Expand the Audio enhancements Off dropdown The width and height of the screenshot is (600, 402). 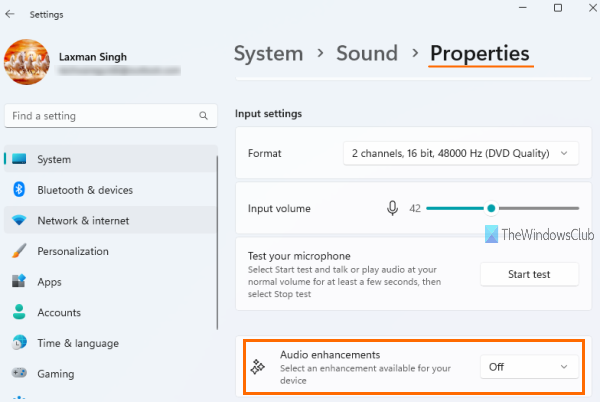pos(529,367)
